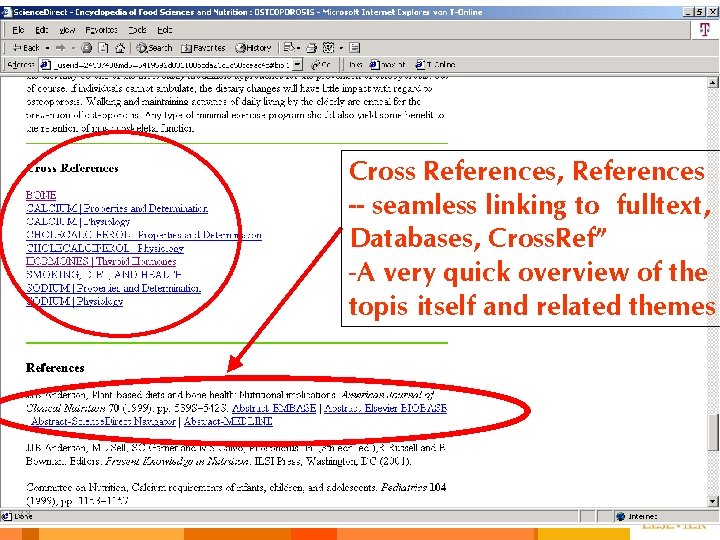
Task: Click the T-Online links bar shortcut
Action: point(435,65)
